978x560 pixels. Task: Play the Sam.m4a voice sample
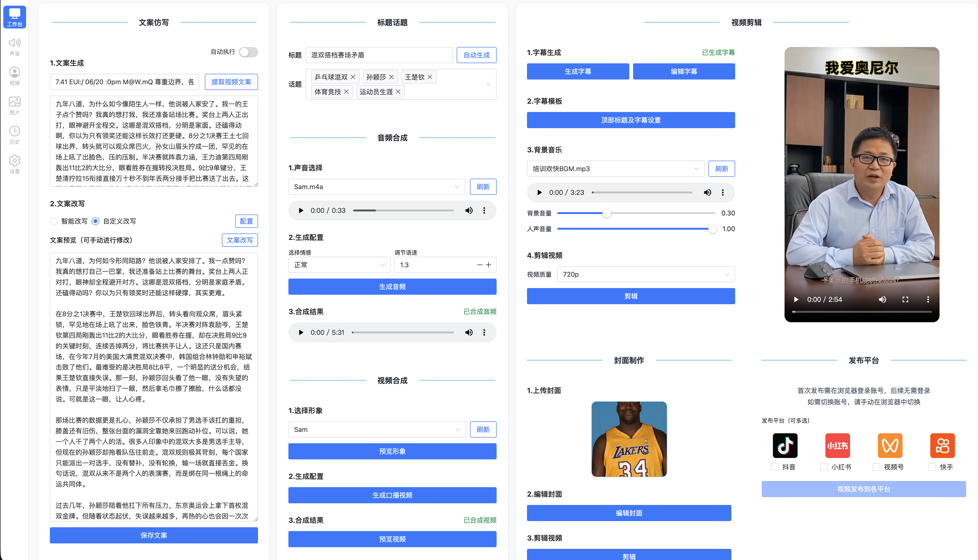pos(301,210)
